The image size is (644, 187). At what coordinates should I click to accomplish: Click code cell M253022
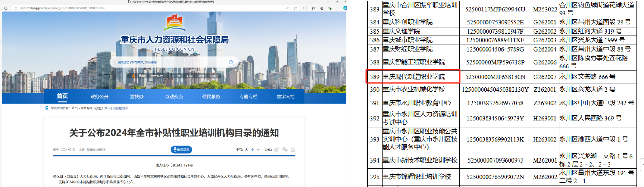pyautogui.click(x=545, y=9)
